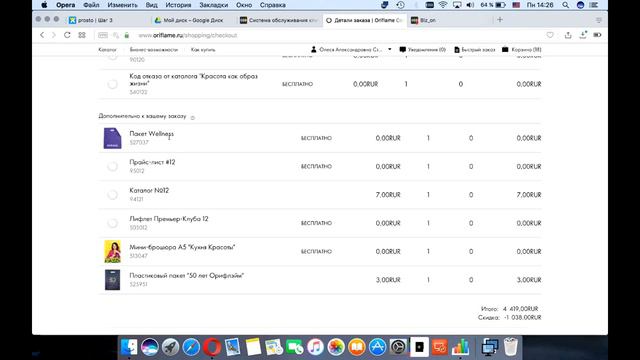Open the Trash in the dock
Viewport: 640px width, 360px height.
(511, 347)
